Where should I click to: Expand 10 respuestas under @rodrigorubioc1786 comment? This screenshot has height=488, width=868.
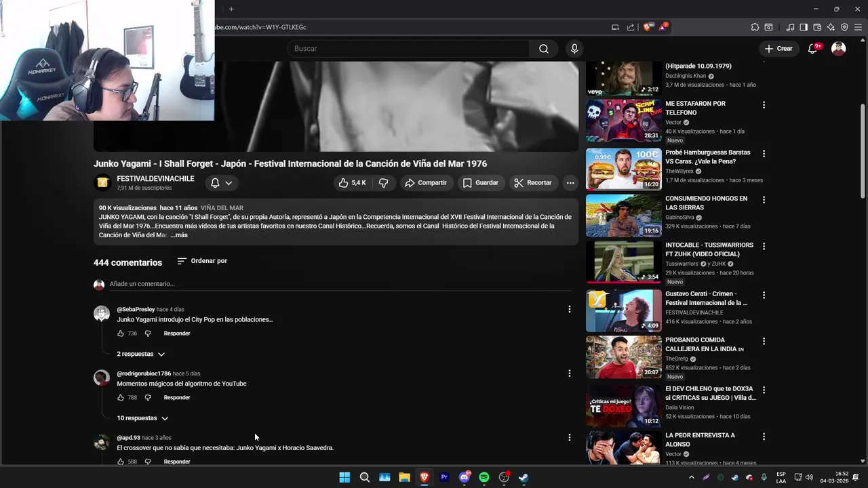tap(142, 418)
